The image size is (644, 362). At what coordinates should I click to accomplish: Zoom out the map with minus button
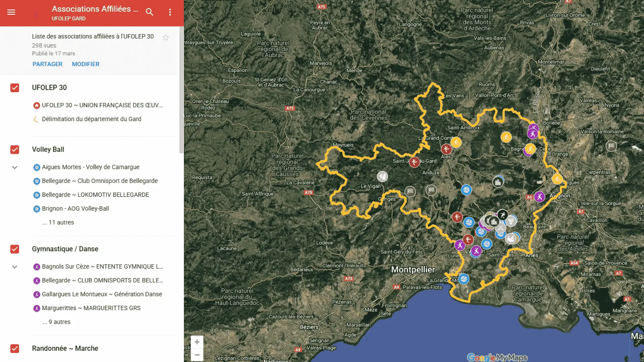(197, 355)
